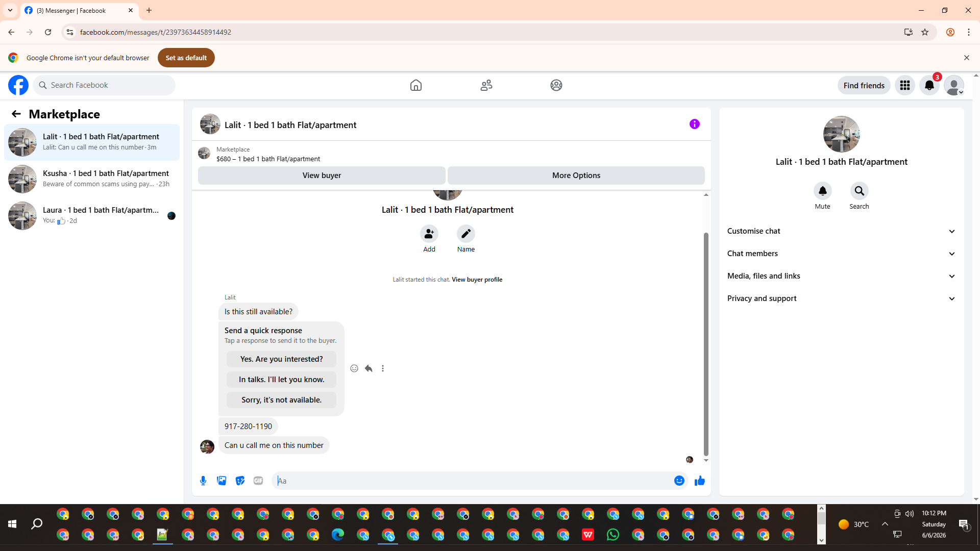Image resolution: width=980 pixels, height=551 pixels.
Task: Click the Search Facebook field
Action: point(105,85)
